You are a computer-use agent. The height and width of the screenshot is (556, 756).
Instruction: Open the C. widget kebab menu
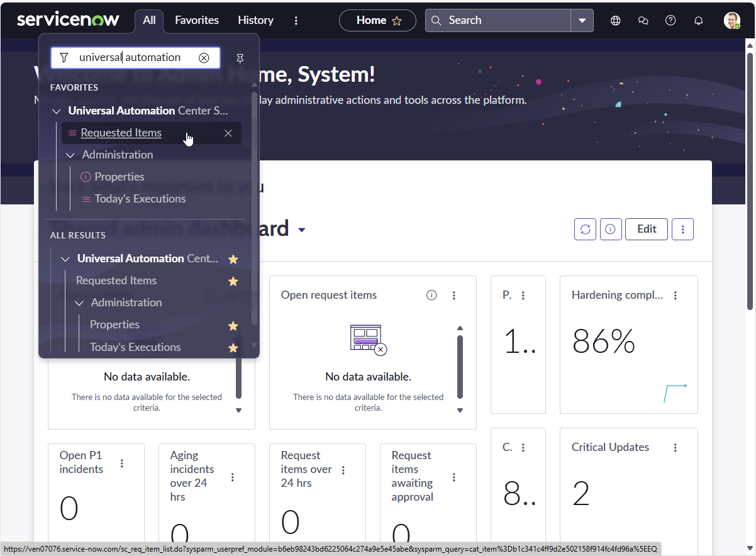click(523, 447)
